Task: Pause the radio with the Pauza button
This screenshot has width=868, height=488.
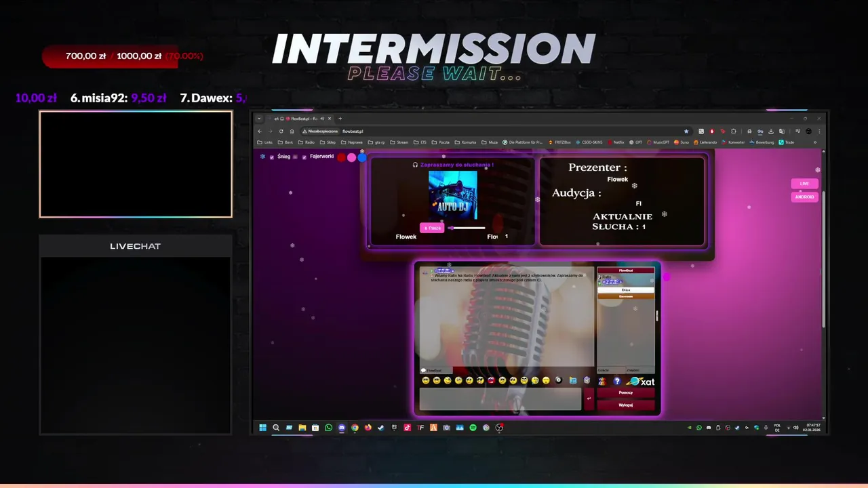Action: [x=432, y=228]
